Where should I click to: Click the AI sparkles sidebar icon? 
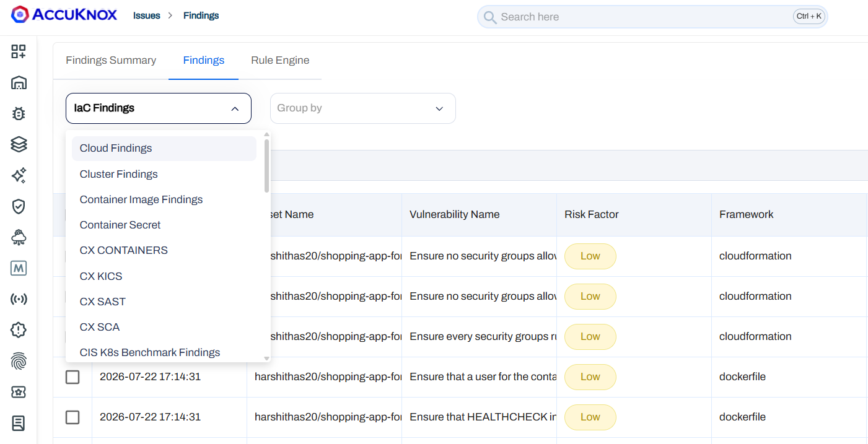coord(19,175)
